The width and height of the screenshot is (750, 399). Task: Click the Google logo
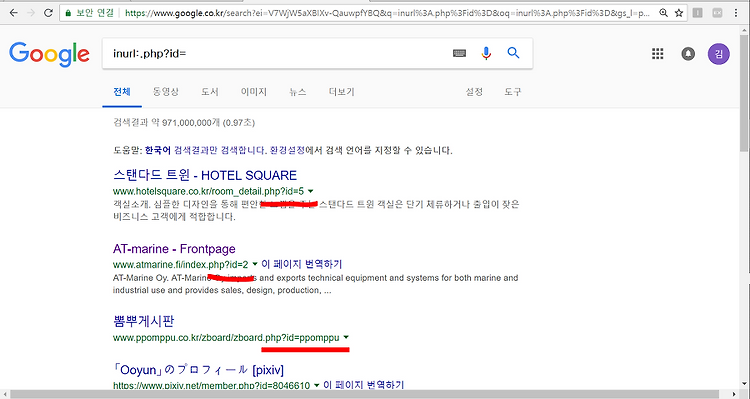click(x=49, y=54)
